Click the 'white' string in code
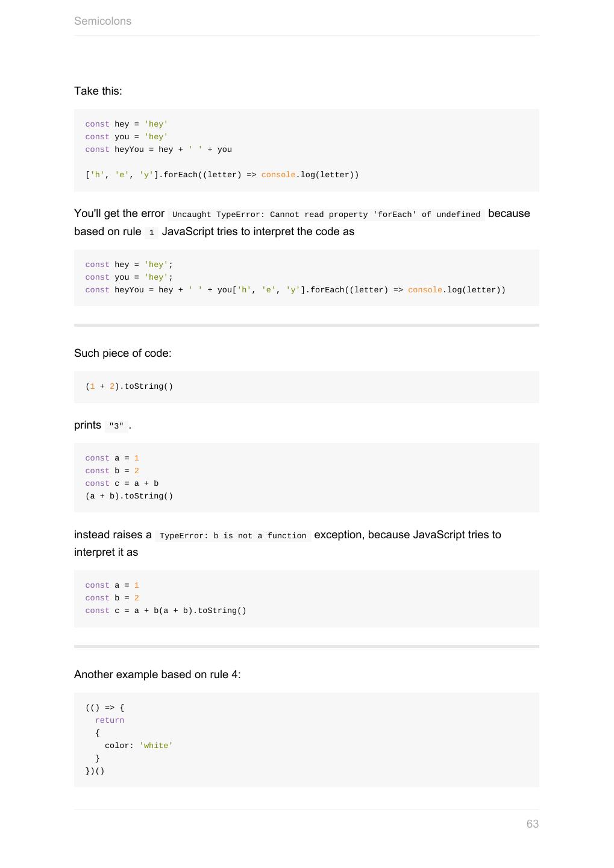The width and height of the screenshot is (614, 868). coord(156,746)
